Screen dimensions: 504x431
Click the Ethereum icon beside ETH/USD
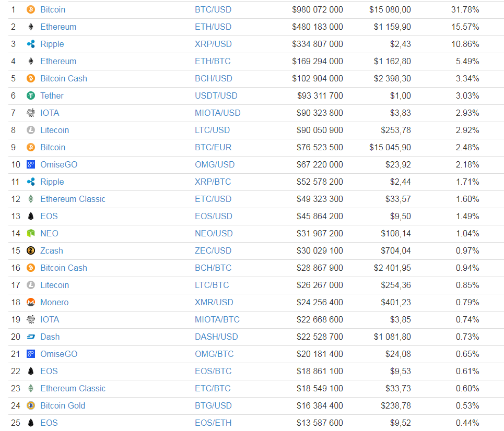tap(31, 27)
